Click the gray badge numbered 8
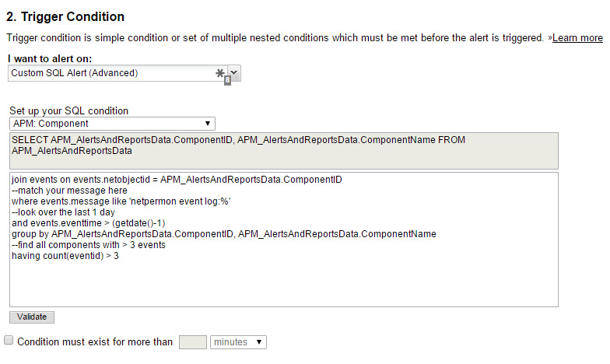Image resolution: width=610 pixels, height=364 pixels. point(227,80)
